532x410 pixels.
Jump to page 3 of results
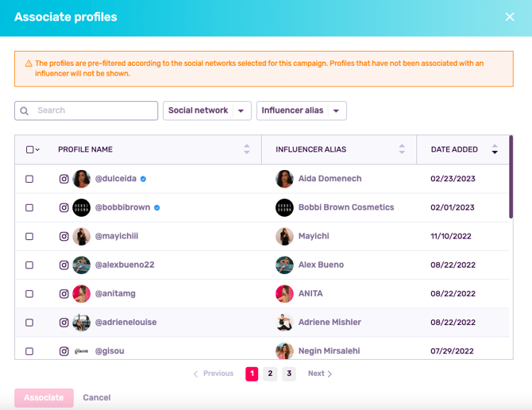pyautogui.click(x=289, y=373)
